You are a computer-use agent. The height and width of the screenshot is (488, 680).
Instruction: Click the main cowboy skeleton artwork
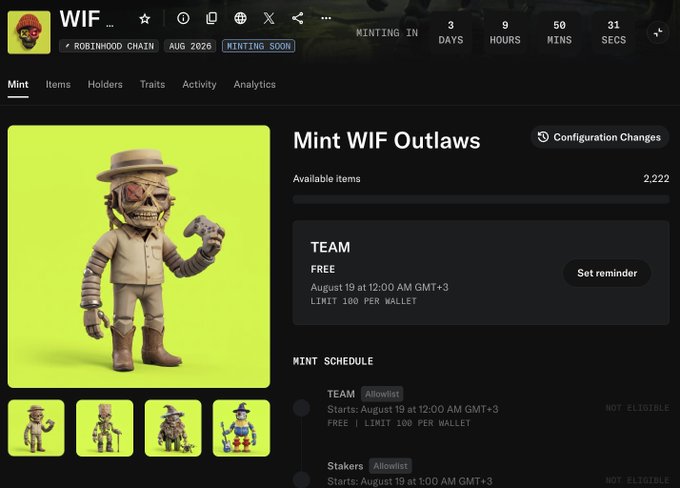(x=139, y=256)
